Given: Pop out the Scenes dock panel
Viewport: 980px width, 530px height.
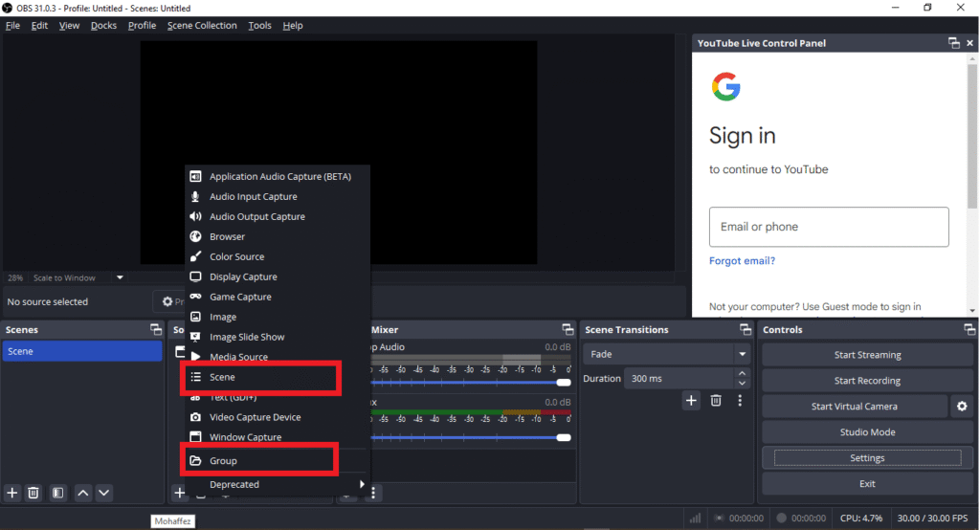Looking at the screenshot, I should pos(156,329).
